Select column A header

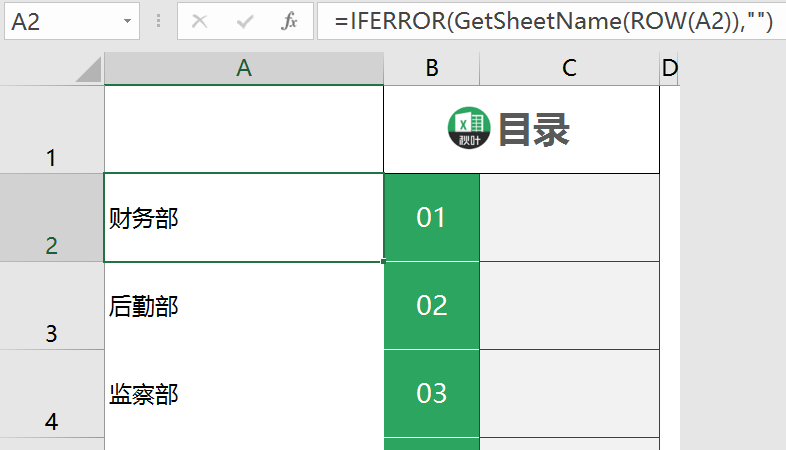tap(244, 68)
